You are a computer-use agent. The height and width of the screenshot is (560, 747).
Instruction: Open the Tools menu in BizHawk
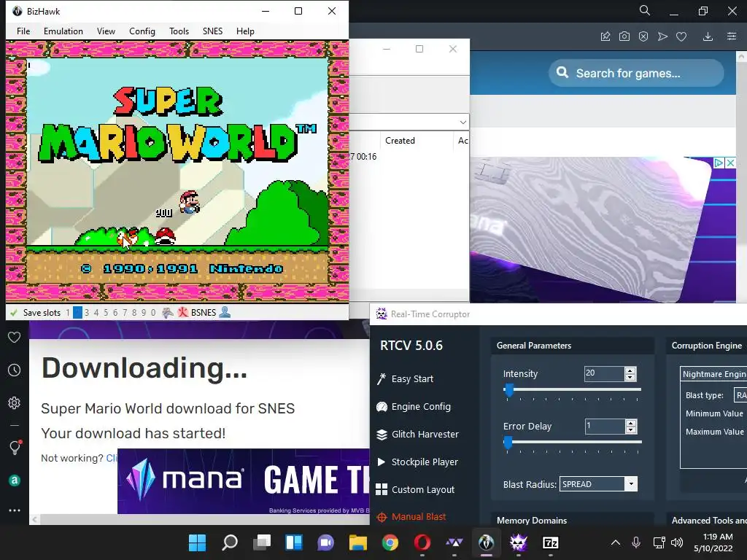[x=179, y=31]
